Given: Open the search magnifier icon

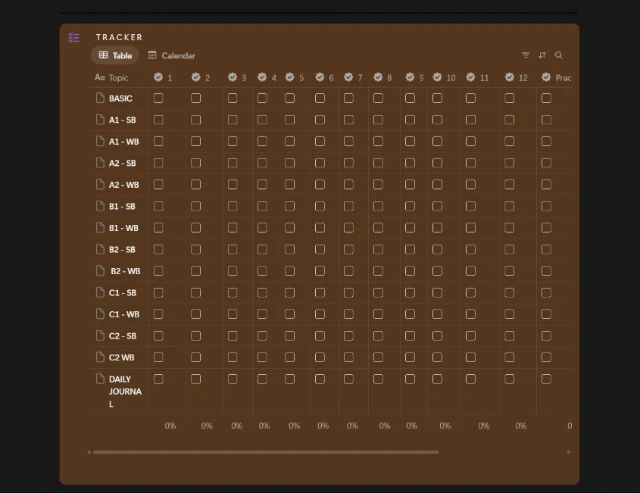Looking at the screenshot, I should (559, 56).
